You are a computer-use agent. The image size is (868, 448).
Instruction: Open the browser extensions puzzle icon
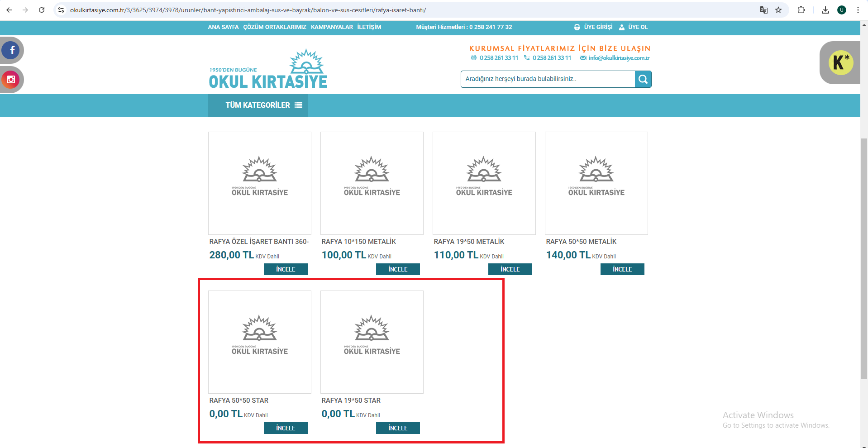(801, 10)
